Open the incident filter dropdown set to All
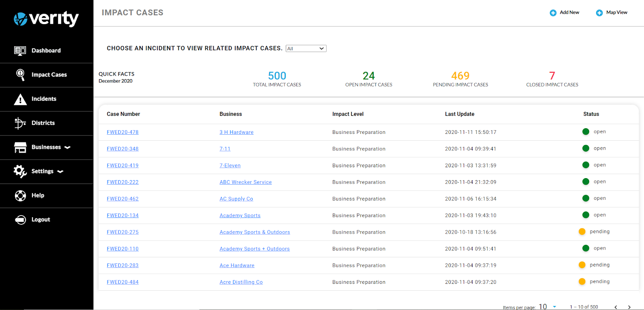The height and width of the screenshot is (310, 644). (306, 49)
